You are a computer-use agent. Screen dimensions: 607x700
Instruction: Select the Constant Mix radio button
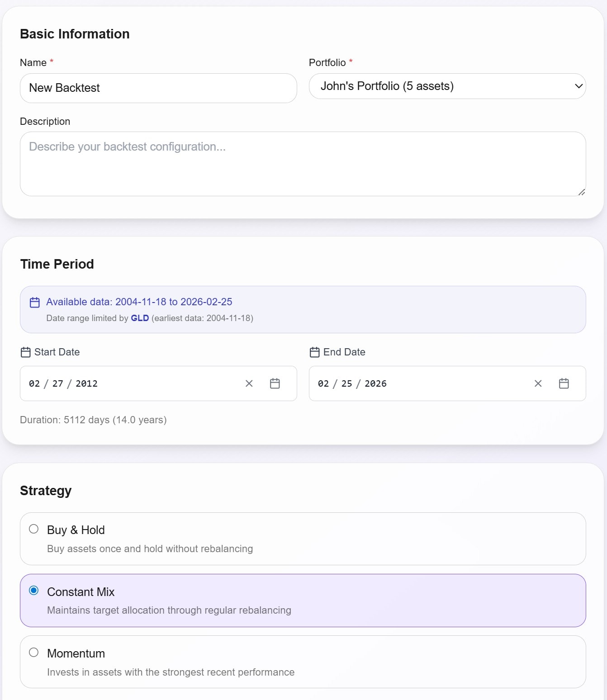point(34,591)
